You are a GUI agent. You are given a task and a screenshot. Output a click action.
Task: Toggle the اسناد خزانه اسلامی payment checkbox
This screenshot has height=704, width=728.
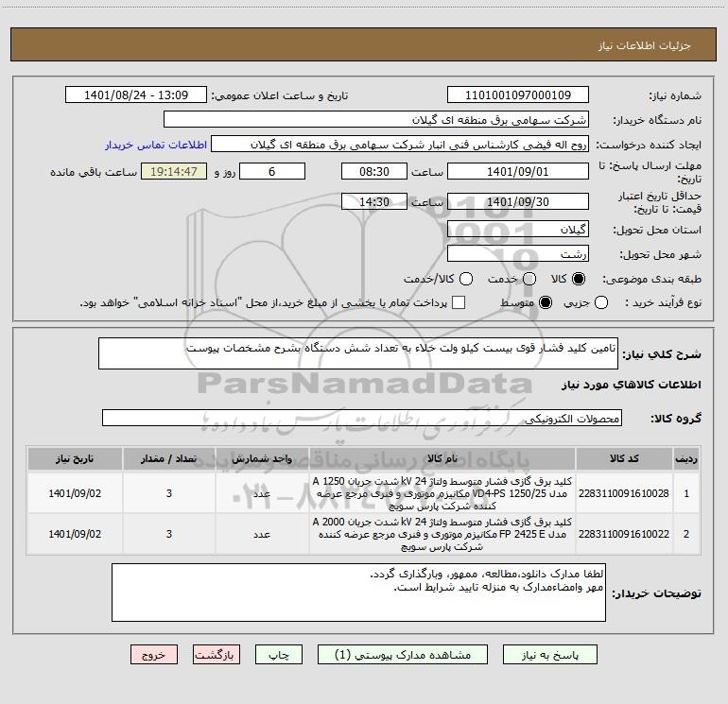459,302
